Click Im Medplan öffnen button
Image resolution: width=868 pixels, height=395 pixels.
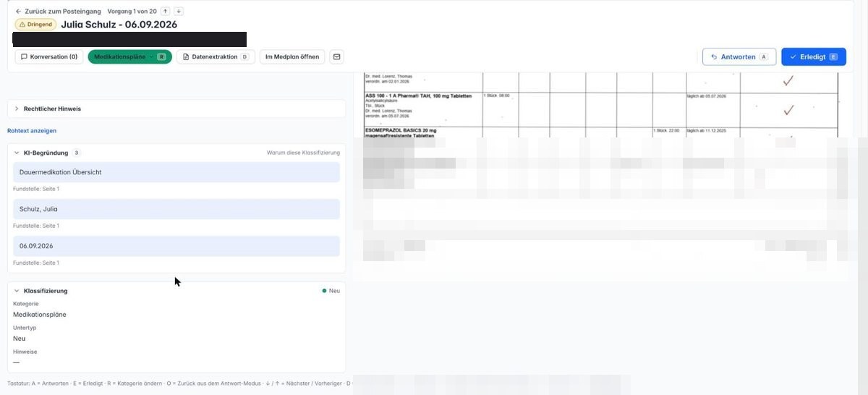click(x=292, y=56)
